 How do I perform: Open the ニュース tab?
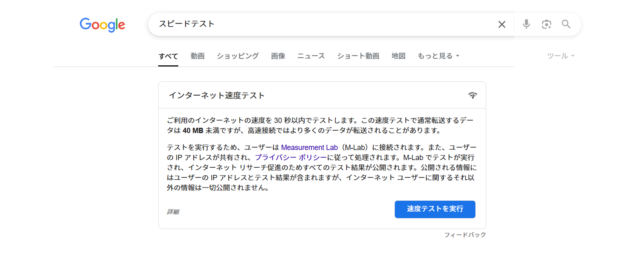(x=311, y=56)
